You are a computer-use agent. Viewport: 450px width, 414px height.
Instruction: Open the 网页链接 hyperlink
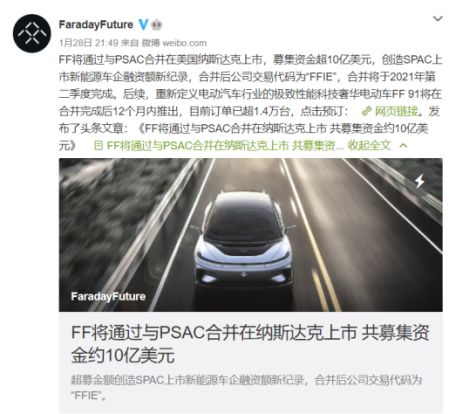tap(396, 111)
